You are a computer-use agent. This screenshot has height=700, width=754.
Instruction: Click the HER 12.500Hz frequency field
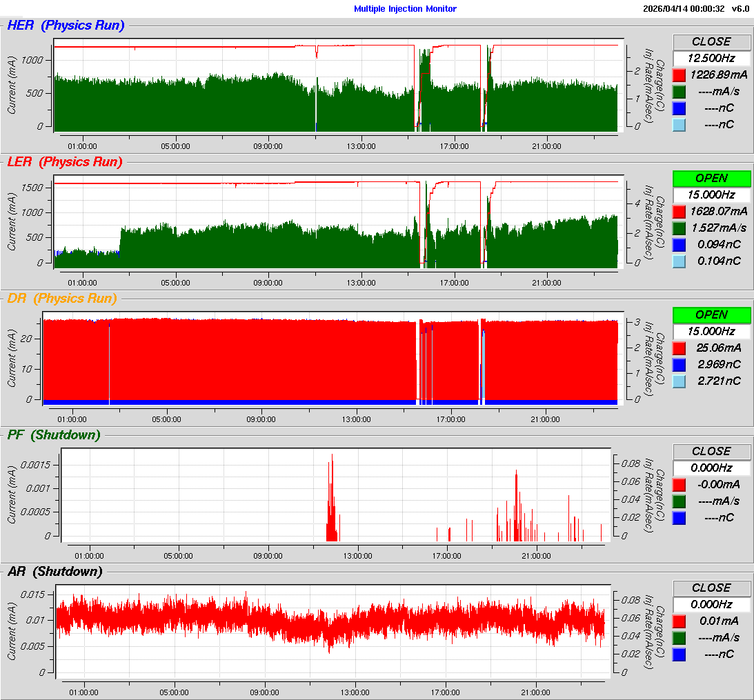711,58
